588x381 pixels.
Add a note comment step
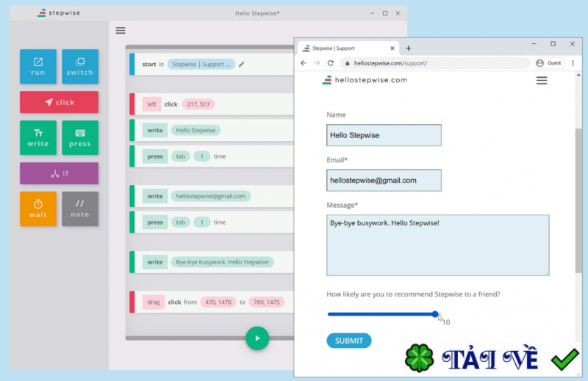80,209
